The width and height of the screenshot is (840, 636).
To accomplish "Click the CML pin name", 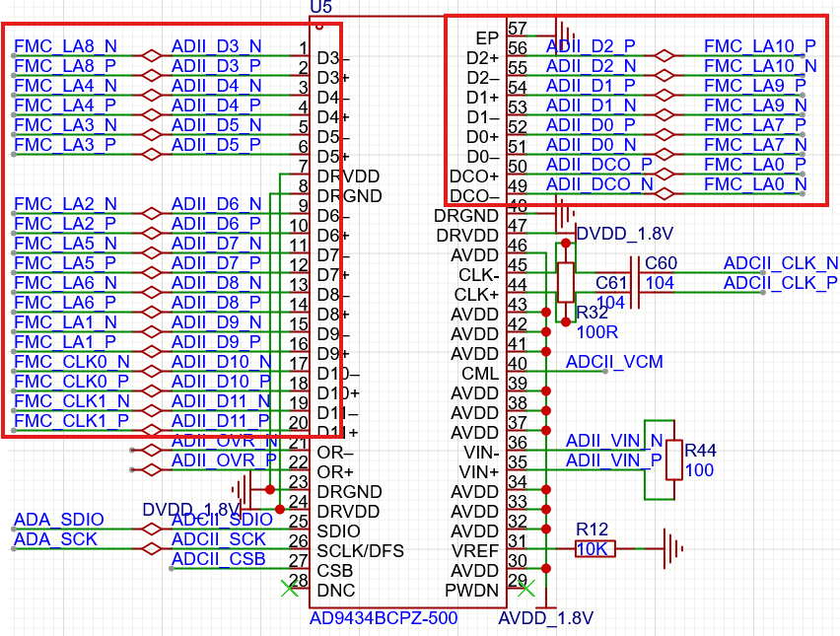I will tap(480, 374).
